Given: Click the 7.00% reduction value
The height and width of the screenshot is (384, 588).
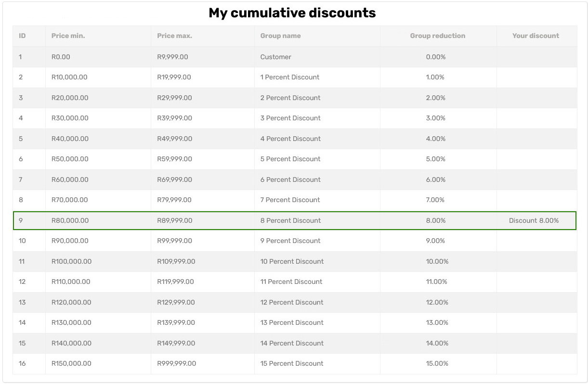Looking at the screenshot, I should [x=435, y=200].
